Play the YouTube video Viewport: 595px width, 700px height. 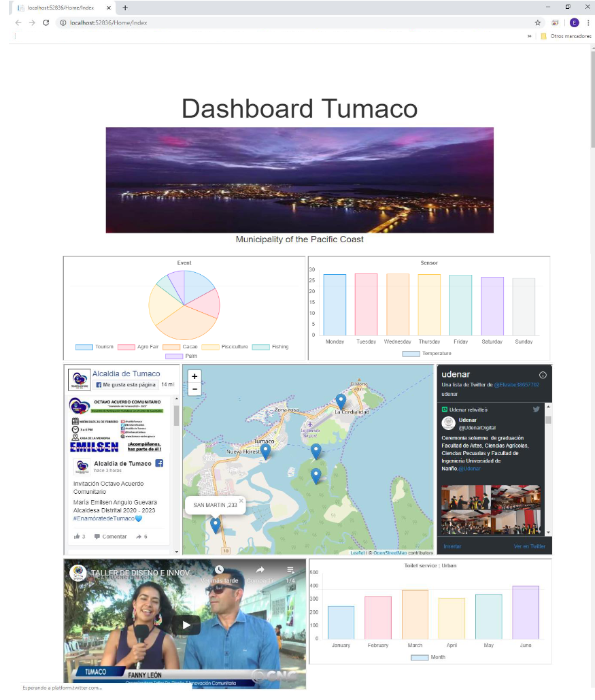[186, 625]
